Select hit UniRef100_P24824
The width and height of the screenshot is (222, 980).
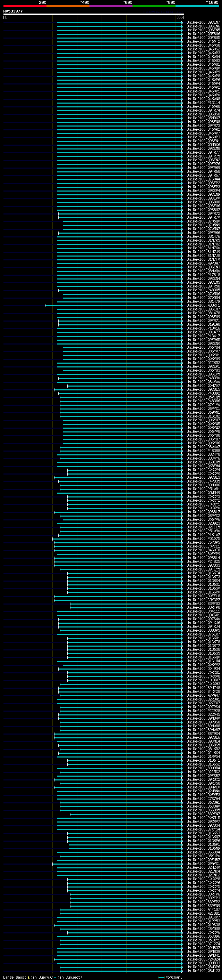203,959
